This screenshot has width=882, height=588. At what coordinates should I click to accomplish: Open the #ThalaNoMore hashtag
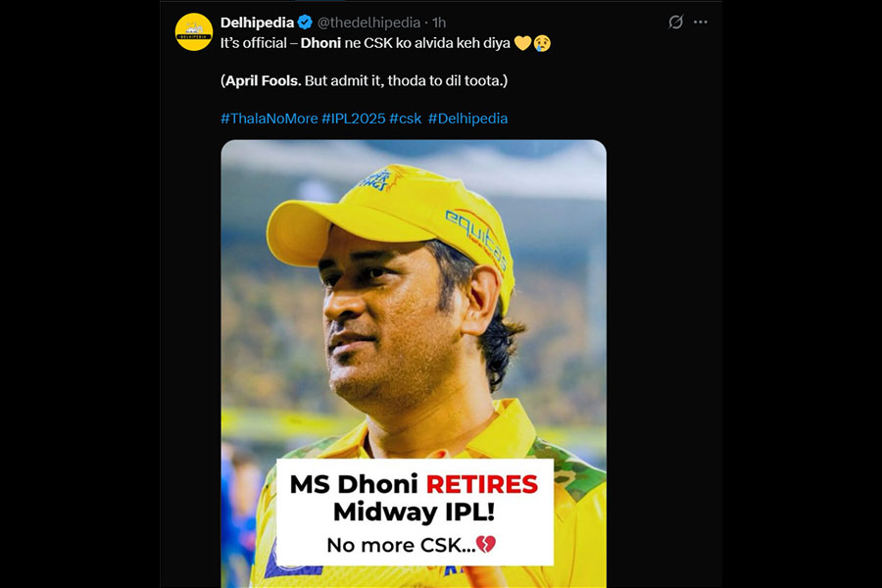(x=269, y=119)
